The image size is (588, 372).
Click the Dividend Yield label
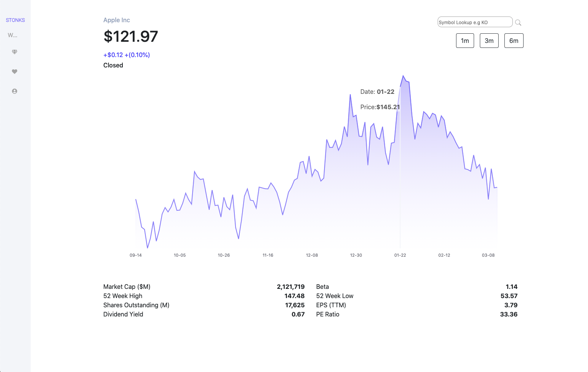tap(123, 314)
